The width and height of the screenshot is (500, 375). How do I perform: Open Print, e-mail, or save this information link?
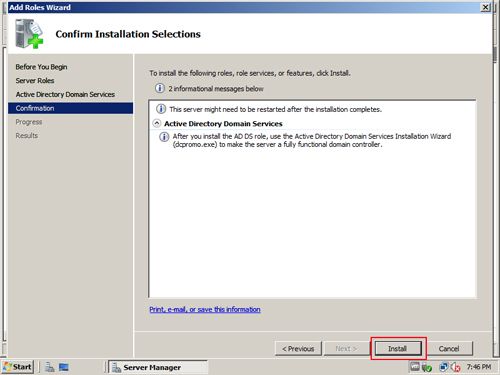click(x=205, y=310)
